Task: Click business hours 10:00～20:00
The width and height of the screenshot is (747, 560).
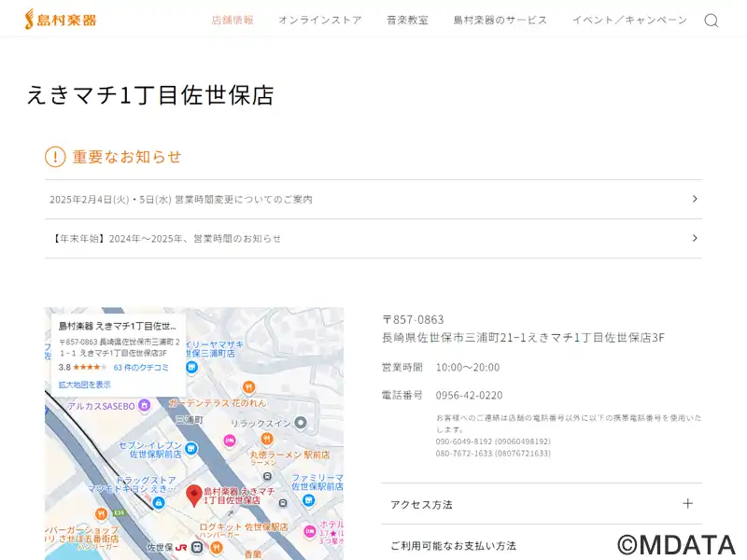Action: pyautogui.click(x=468, y=367)
